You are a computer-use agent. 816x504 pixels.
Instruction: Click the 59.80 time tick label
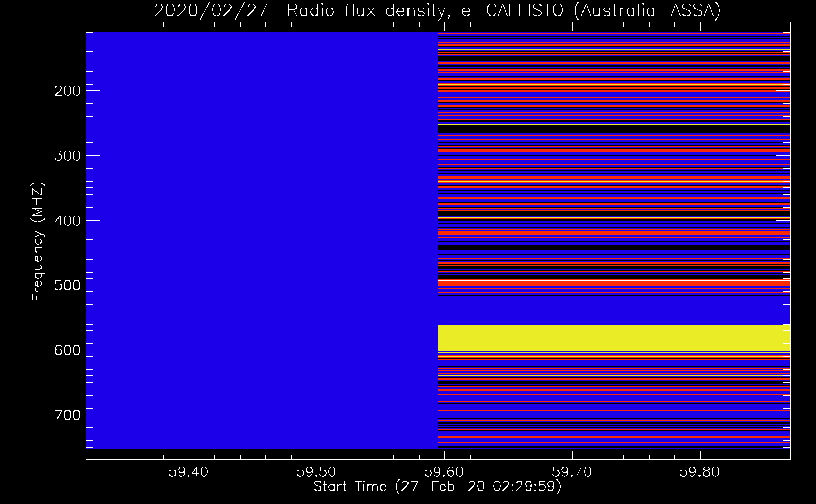tap(700, 472)
